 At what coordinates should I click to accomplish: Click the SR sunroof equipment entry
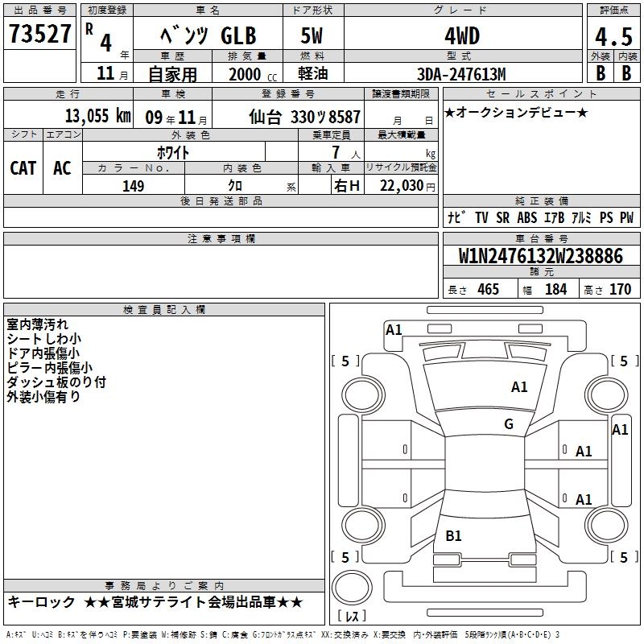pos(502,217)
